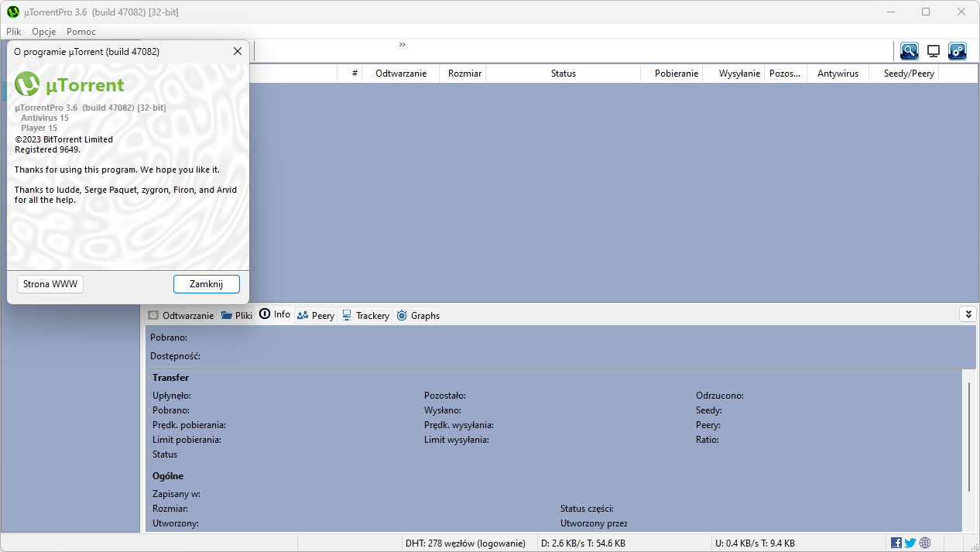Open the Opcje menu
The height and width of the screenshot is (552, 980).
point(43,32)
